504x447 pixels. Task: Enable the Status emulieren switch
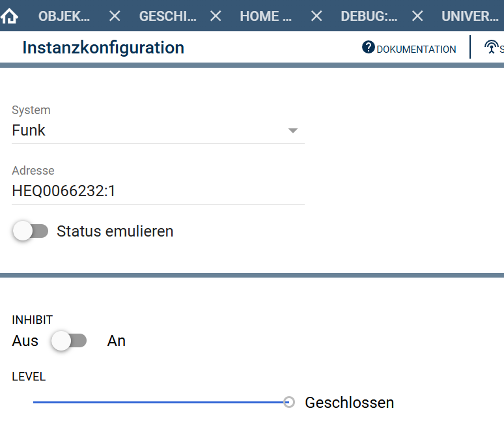[x=31, y=231]
